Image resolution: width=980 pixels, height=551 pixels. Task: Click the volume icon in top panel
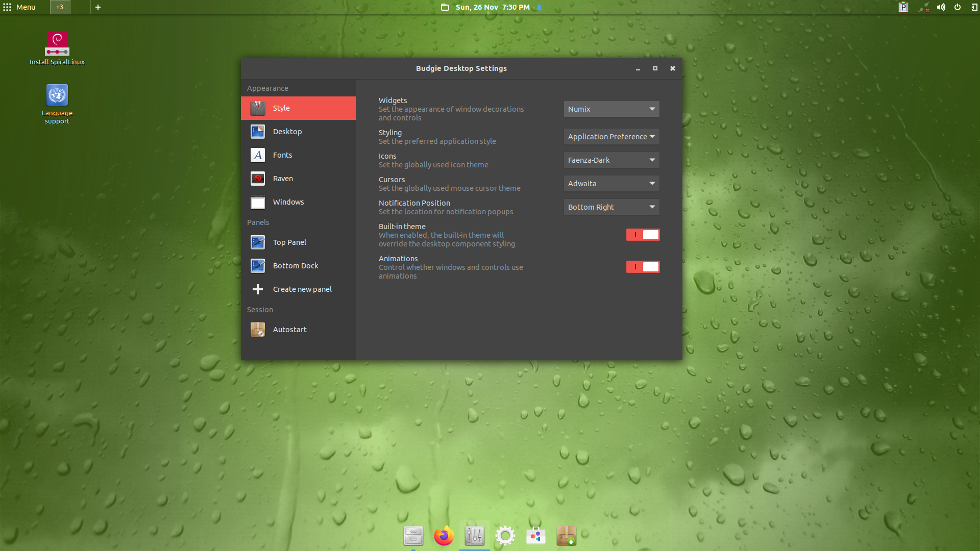[941, 7]
